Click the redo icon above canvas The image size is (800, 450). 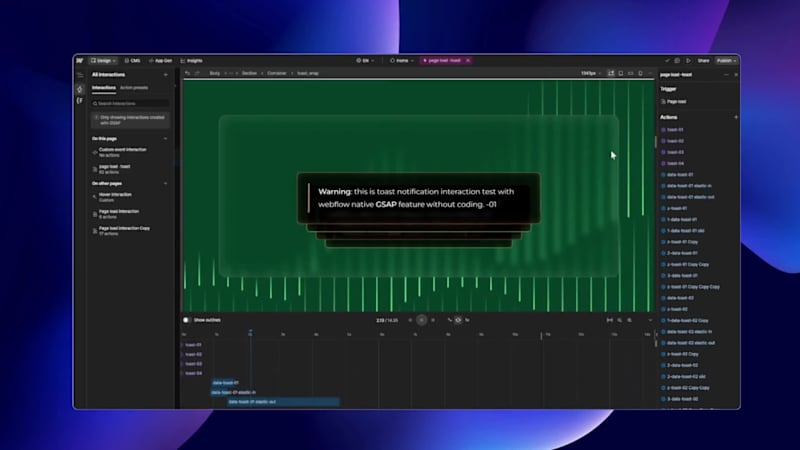(197, 73)
